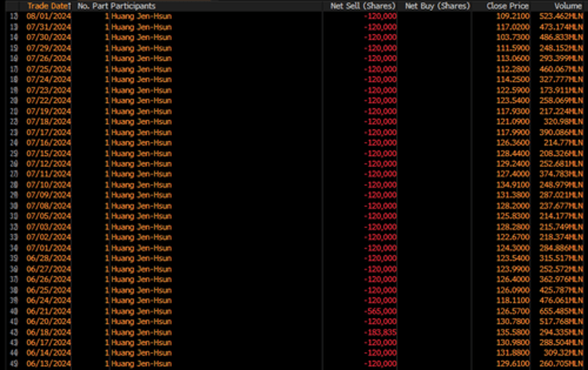Click volume 517.768MLN
The image size is (588, 370).
562,321
